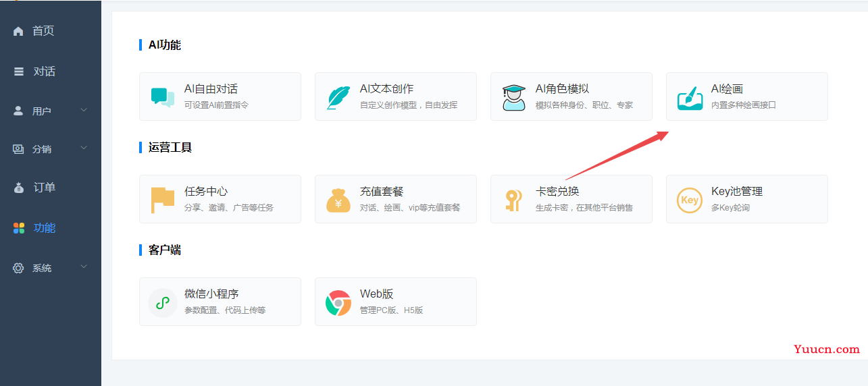Viewport: 868px width, 386px height.
Task: Open the AI角色模拟 card title
Action: (x=562, y=89)
